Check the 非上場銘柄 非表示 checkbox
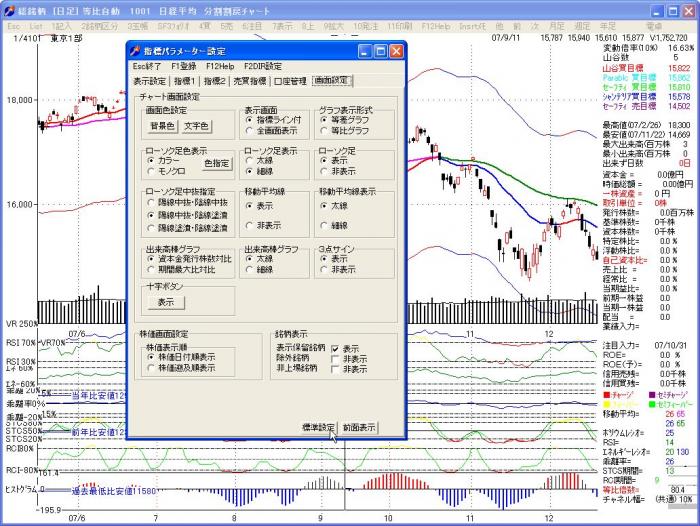 [x=335, y=369]
